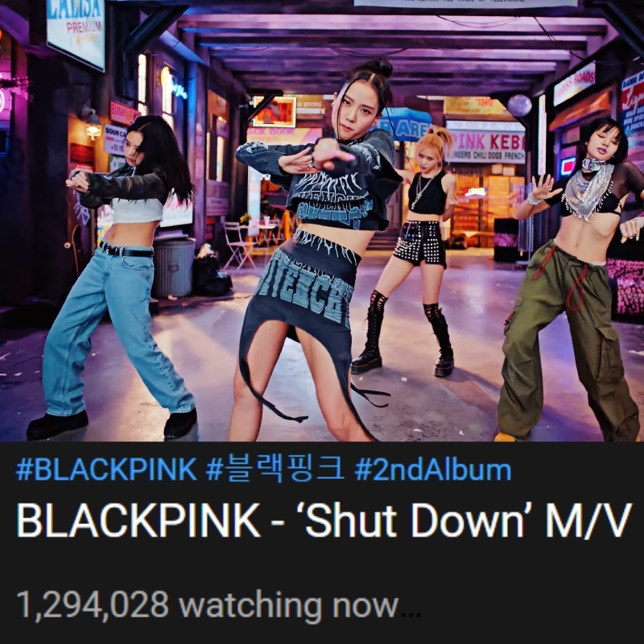The width and height of the screenshot is (644, 644).
Task: Open the Korean #블랙핑크 hashtag link
Action: (x=275, y=469)
